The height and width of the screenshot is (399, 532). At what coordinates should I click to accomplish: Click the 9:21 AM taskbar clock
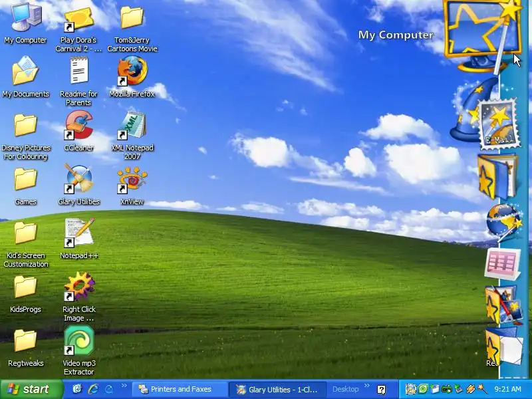point(508,389)
